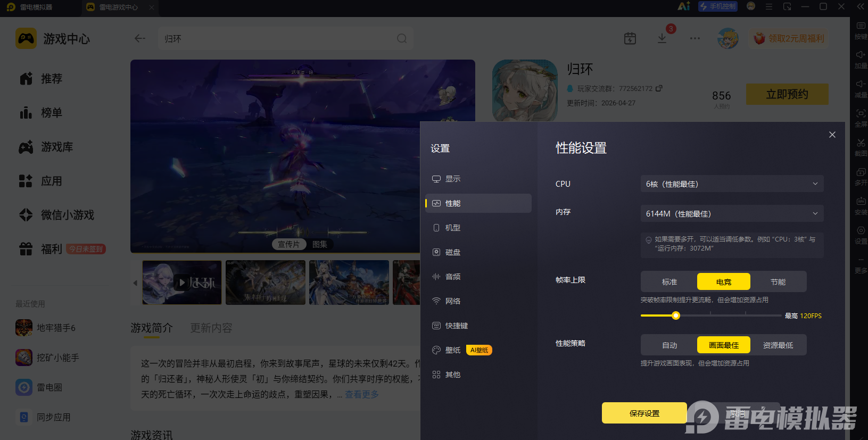
Task: Select the 归环 logo video thumbnail
Action: point(182,283)
